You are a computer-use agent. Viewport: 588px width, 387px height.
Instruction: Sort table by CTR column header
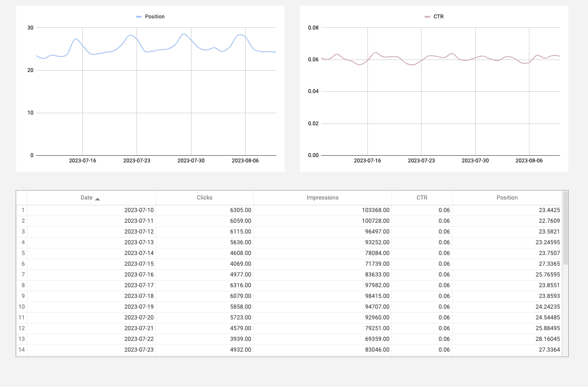[x=422, y=198]
